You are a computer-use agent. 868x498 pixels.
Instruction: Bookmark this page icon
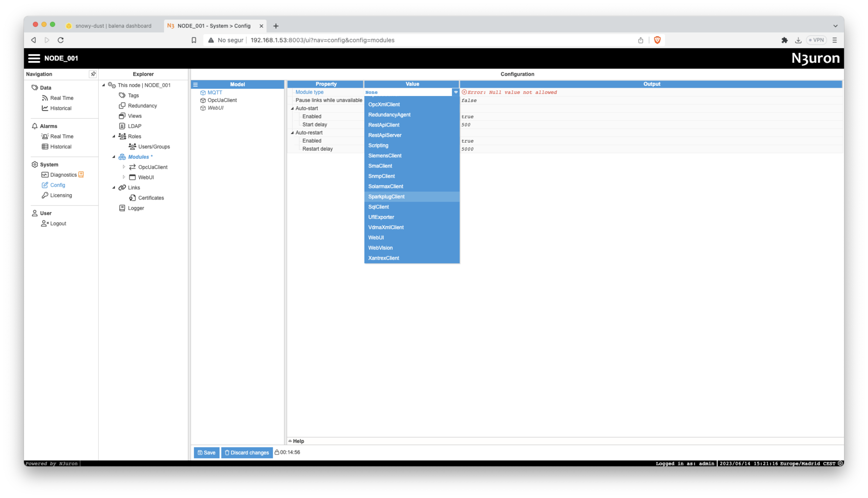tap(194, 40)
